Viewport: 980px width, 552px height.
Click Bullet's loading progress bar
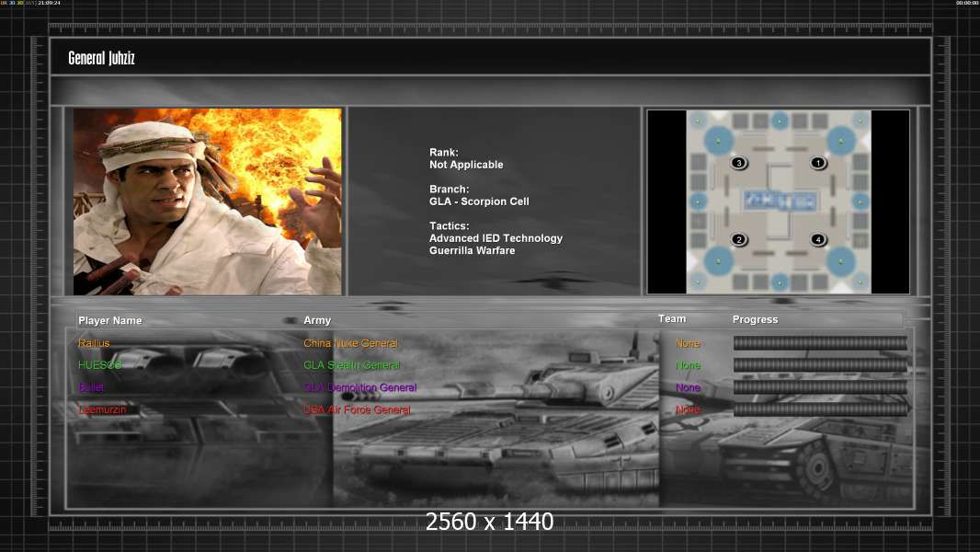click(820, 387)
